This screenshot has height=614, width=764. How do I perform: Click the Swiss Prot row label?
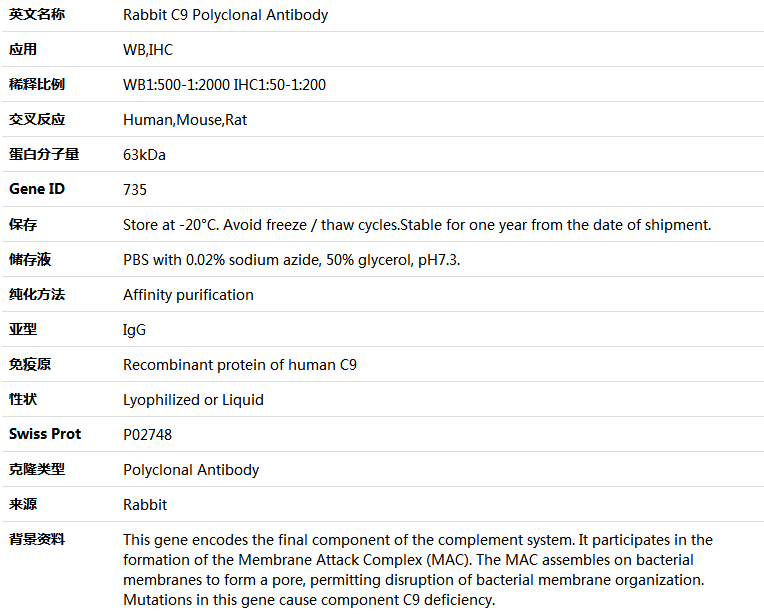[45, 434]
